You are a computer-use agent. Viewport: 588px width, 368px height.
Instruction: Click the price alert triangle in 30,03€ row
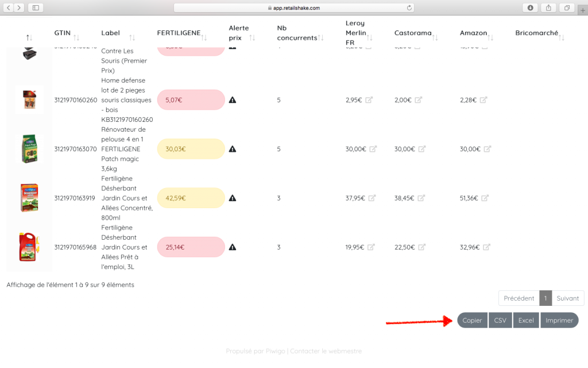click(233, 149)
